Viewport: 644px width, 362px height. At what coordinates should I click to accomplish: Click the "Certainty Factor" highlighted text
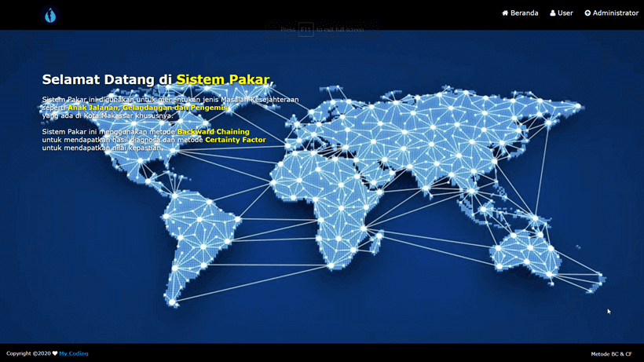(x=236, y=140)
